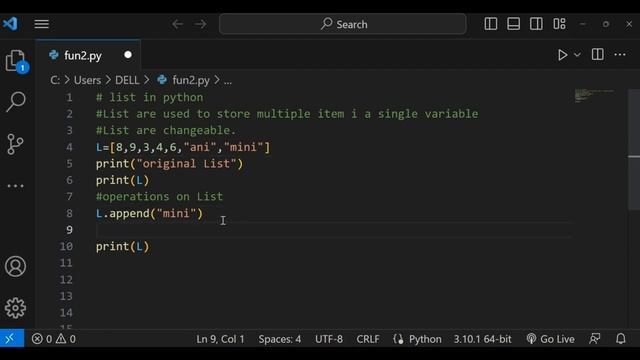Click on comment '# list in python'

point(149,98)
